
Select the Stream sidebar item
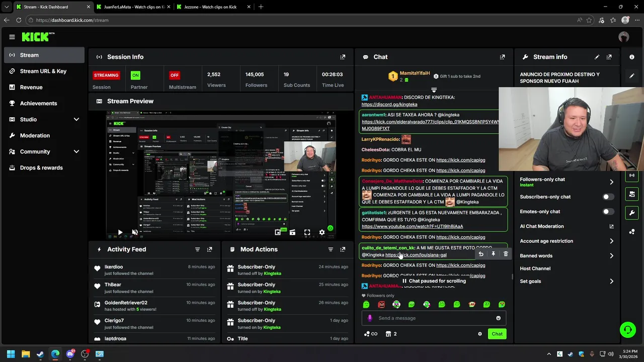(x=44, y=55)
